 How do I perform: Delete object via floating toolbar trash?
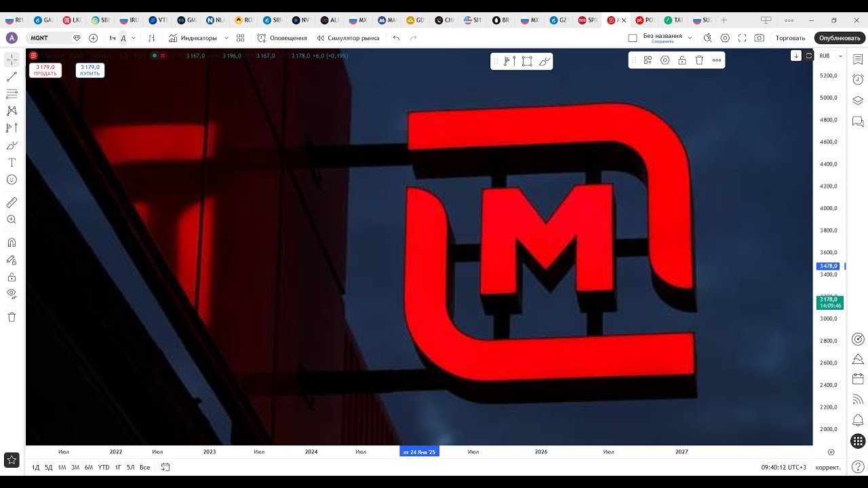pos(699,60)
